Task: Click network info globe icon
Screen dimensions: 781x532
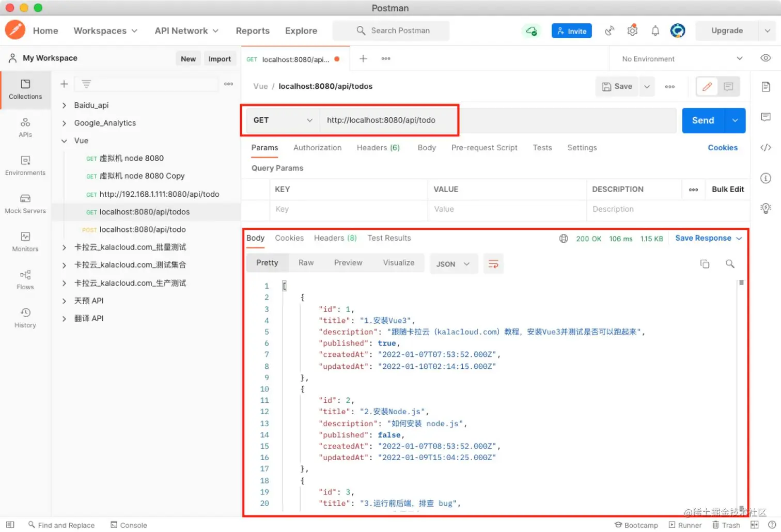Action: [564, 239]
